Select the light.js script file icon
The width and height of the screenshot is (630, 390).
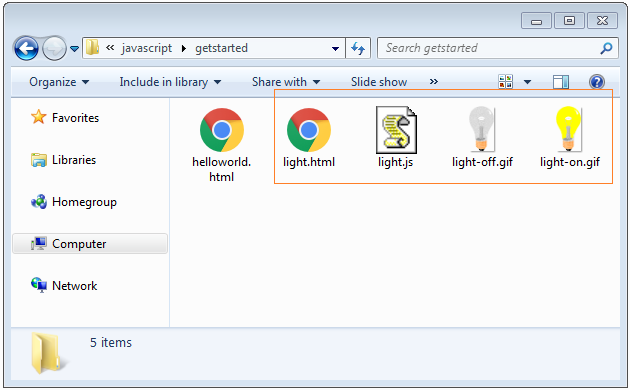396,130
